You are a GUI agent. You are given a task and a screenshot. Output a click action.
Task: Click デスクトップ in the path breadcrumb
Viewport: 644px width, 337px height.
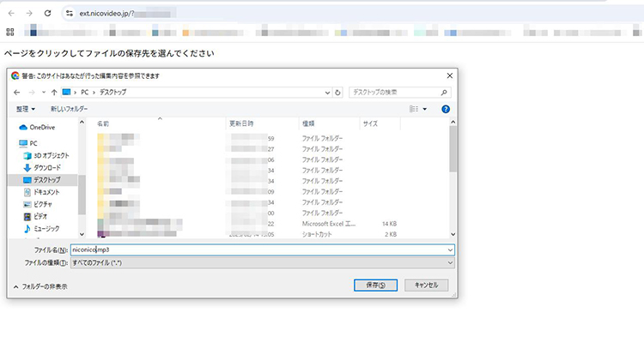tap(112, 93)
